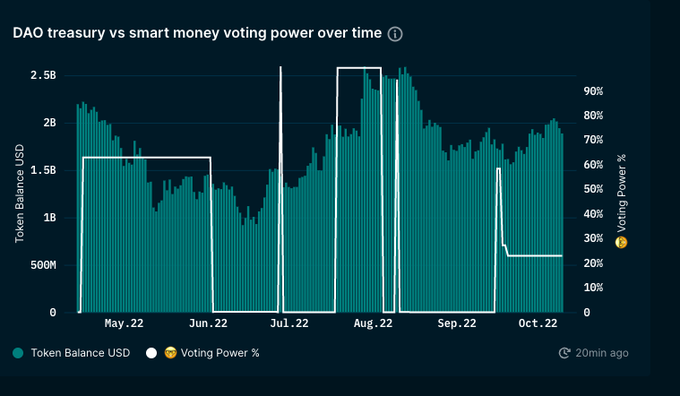
Task: Toggle the Voting Power % legend series
Action: point(203,353)
